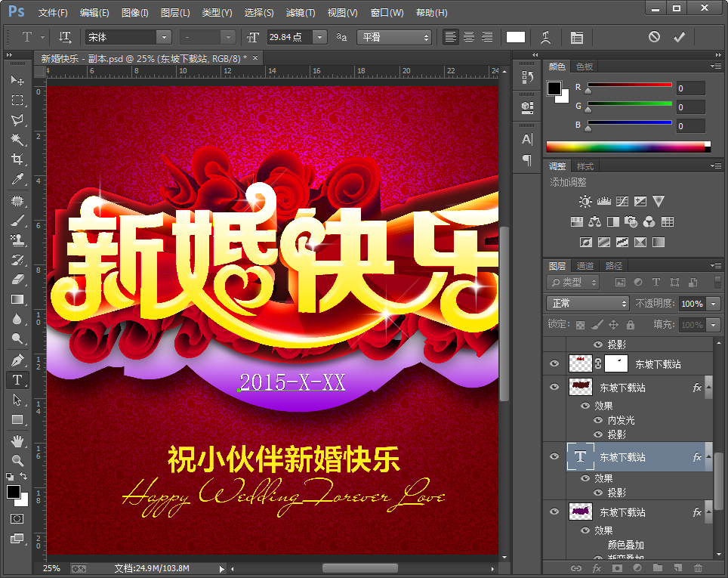728x578 pixels.
Task: Select the Zoom tool
Action: click(x=17, y=460)
